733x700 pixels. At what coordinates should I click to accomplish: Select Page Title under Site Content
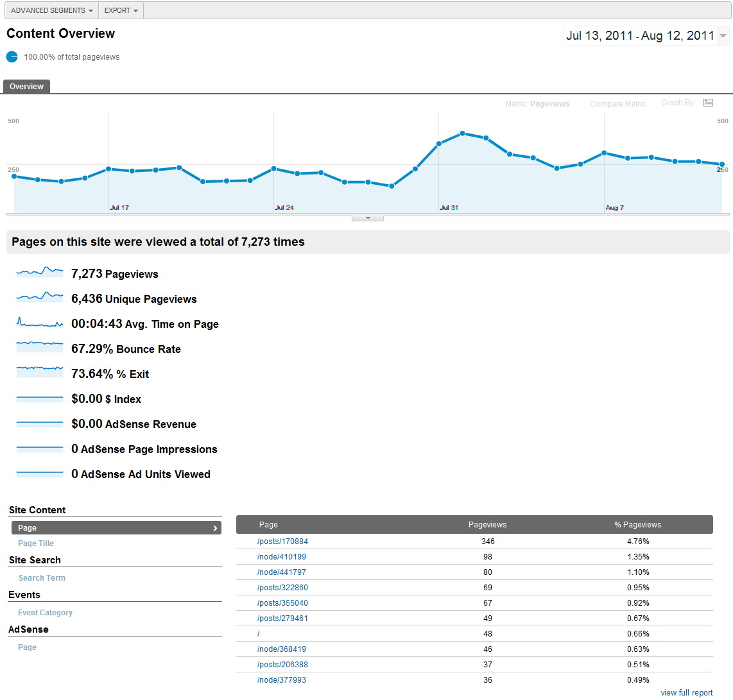point(36,543)
